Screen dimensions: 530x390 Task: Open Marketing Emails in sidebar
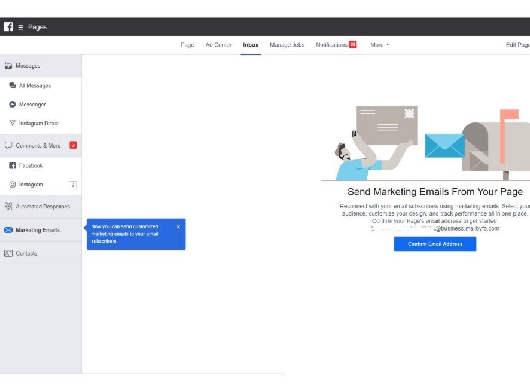(41, 230)
